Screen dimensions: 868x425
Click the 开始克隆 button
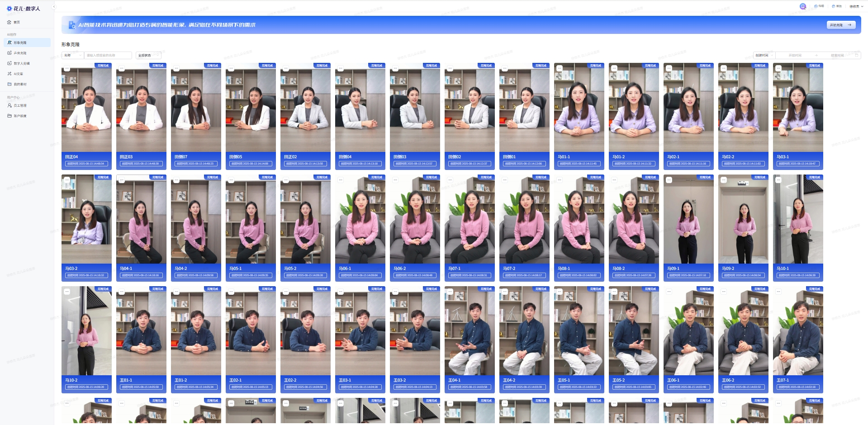[841, 25]
